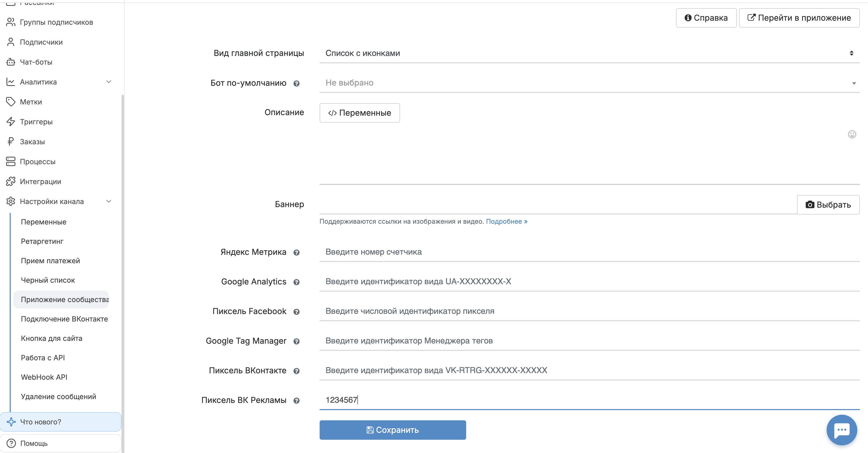Click help icon beside Google Analytics

point(296,282)
